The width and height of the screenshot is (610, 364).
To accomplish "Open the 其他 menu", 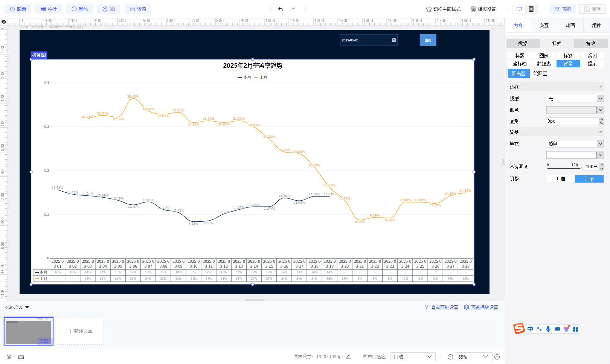I will tap(79, 9).
